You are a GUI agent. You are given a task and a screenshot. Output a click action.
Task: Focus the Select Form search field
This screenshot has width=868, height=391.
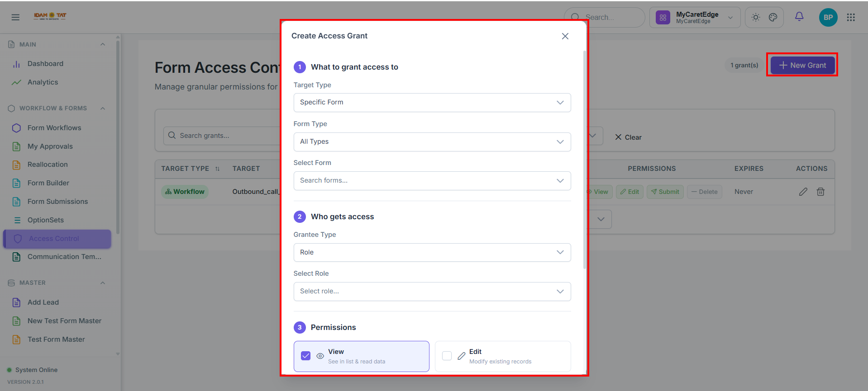pos(432,181)
